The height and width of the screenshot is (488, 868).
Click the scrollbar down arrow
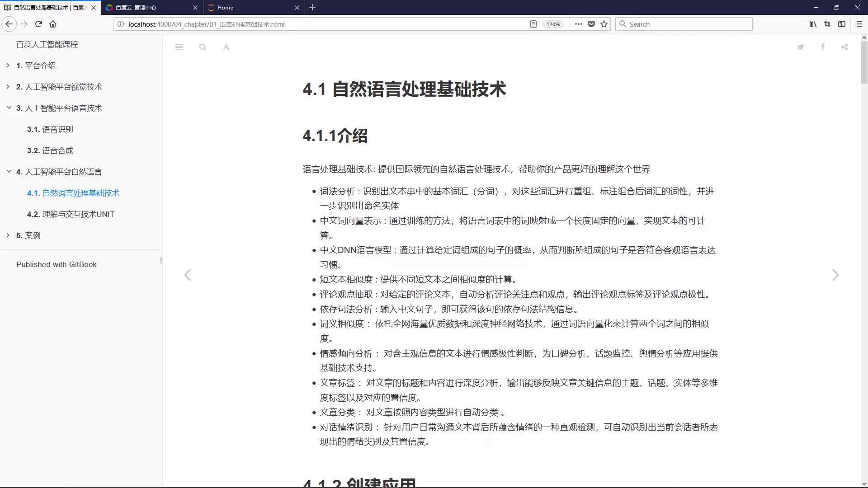[864, 484]
